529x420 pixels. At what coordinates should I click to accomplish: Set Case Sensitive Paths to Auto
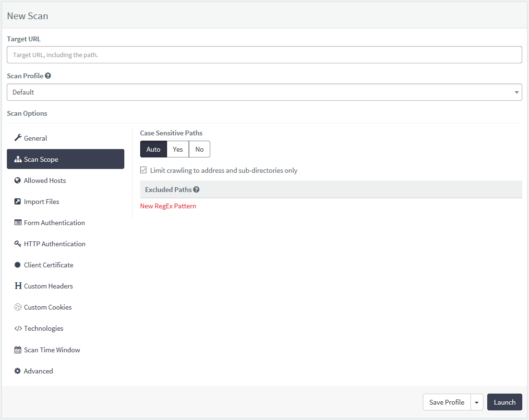coord(154,149)
